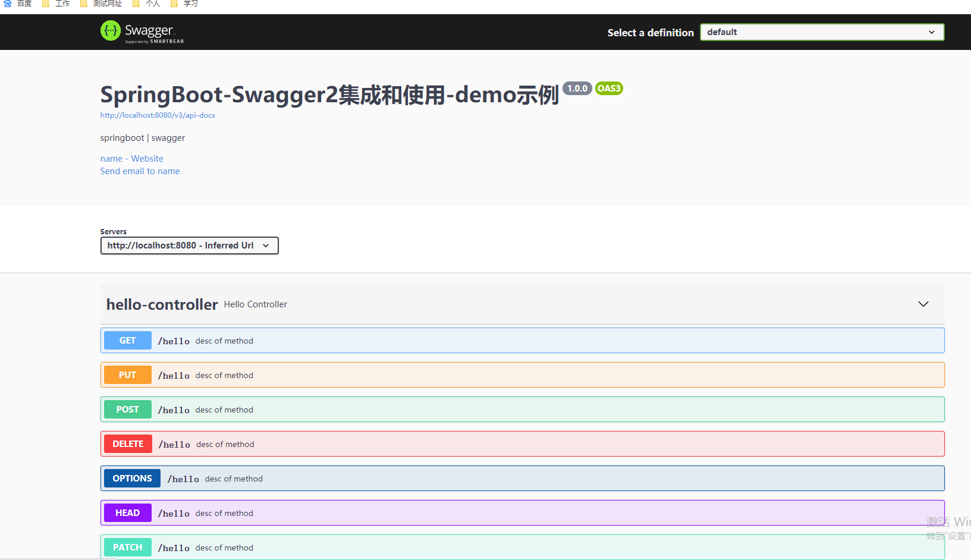Open the 工作 bookmark folder
The height and width of the screenshot is (560, 971).
pyautogui.click(x=56, y=4)
